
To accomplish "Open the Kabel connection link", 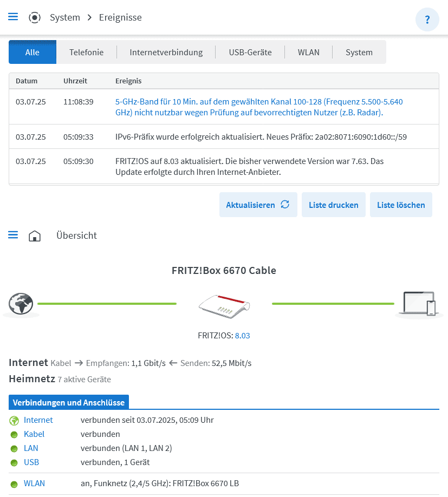I will point(34,434).
